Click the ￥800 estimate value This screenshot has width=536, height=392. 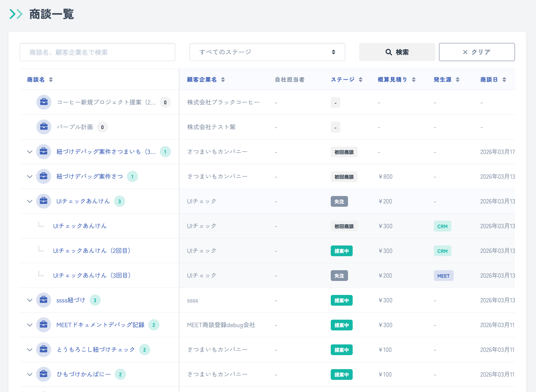tap(385, 177)
